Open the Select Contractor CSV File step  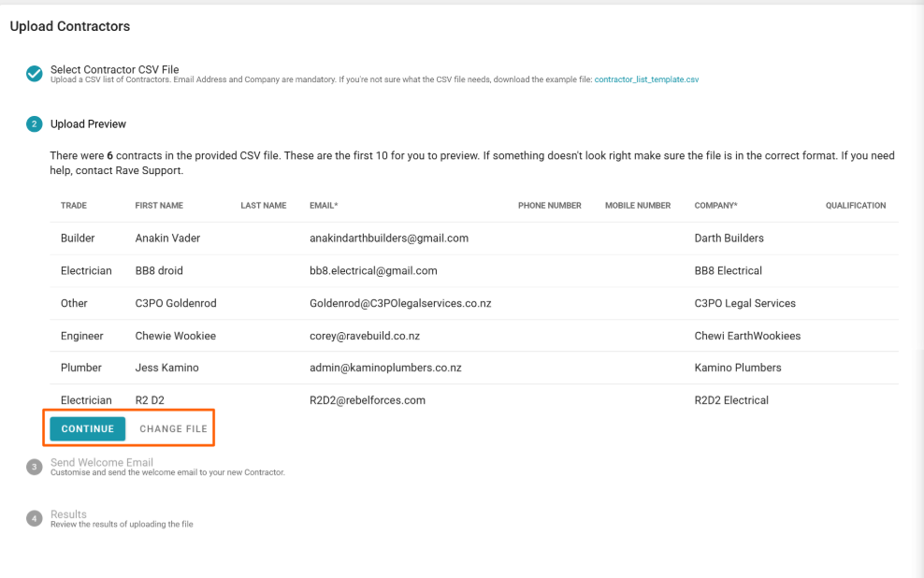[x=114, y=69]
